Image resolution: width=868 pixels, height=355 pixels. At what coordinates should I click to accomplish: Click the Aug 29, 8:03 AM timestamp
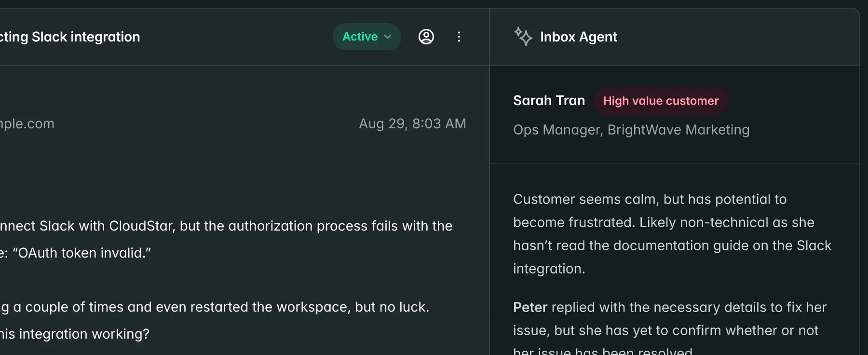(x=413, y=123)
